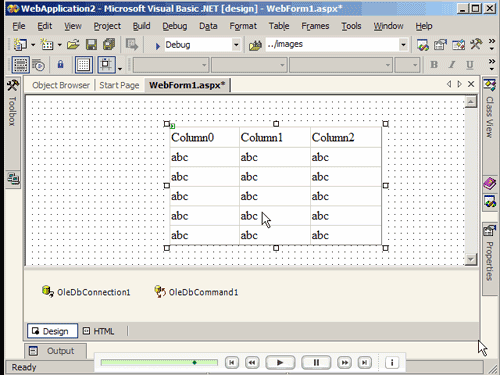Expand the Add New Item dropdown arrow

(60, 45)
